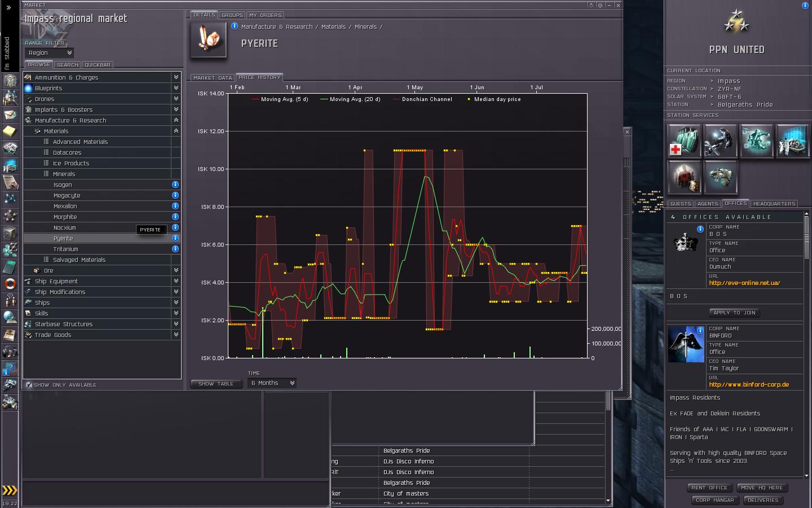Show info for B O S corp
The width and height of the screenshot is (812, 508).
pos(700,229)
